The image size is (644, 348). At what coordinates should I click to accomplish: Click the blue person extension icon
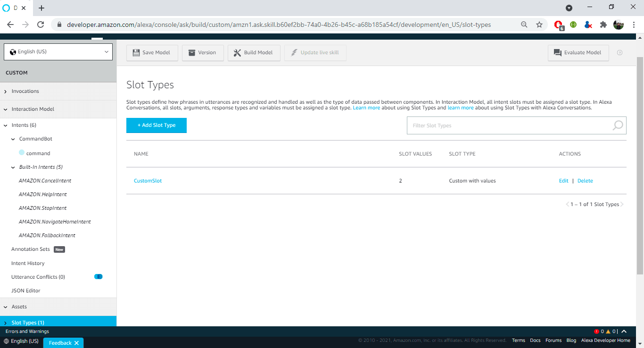[x=588, y=25]
